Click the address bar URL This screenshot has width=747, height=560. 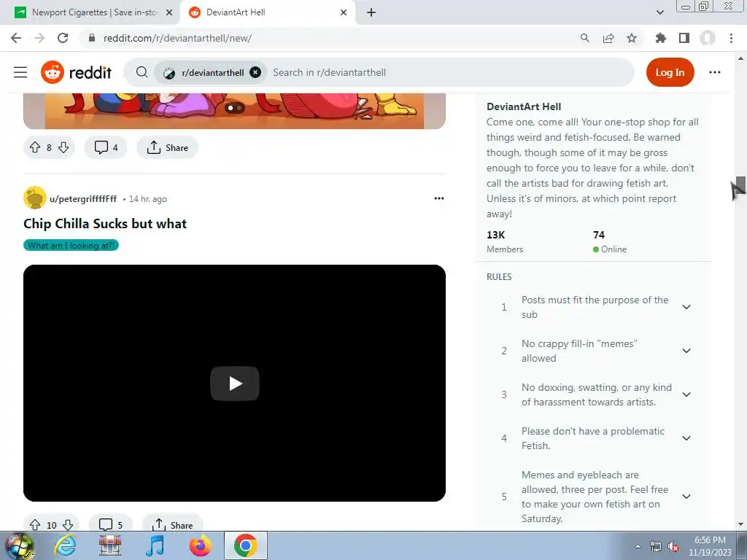tap(177, 38)
